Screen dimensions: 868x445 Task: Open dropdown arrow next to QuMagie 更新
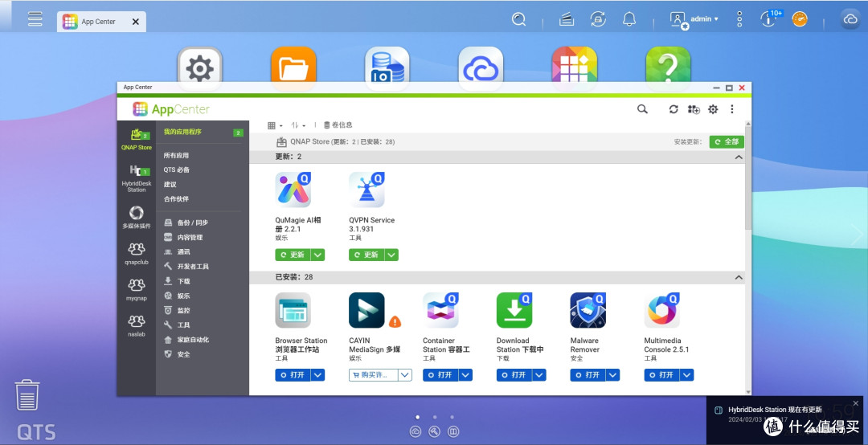coord(317,255)
